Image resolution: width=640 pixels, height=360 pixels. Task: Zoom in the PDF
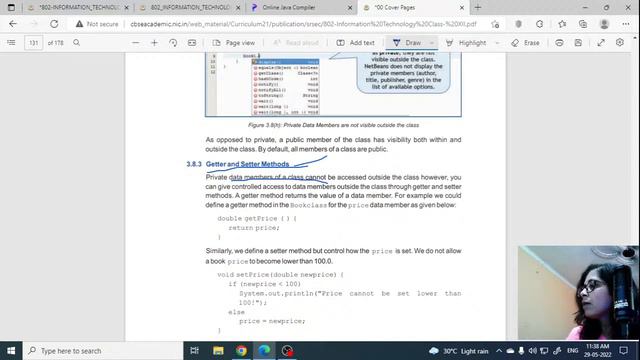(x=154, y=42)
